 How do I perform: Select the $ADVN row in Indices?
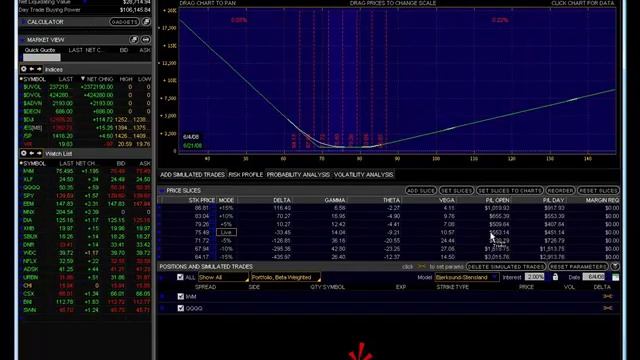86,103
